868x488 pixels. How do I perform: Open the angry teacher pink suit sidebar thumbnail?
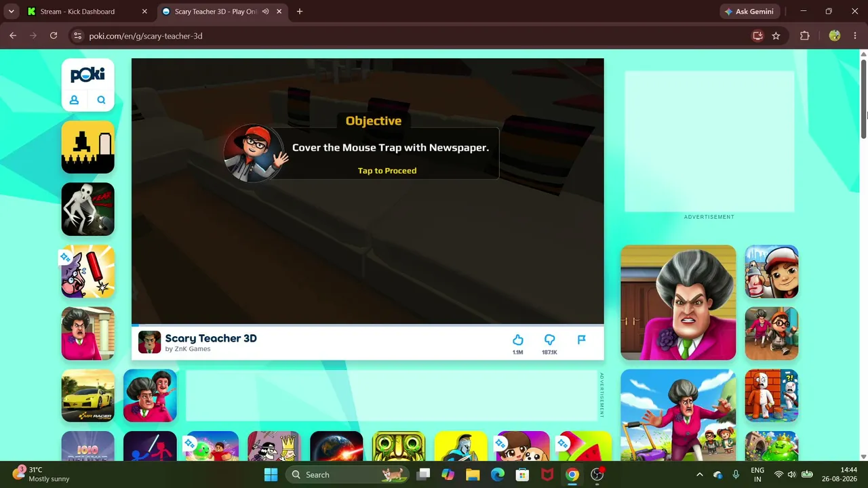coord(88,333)
